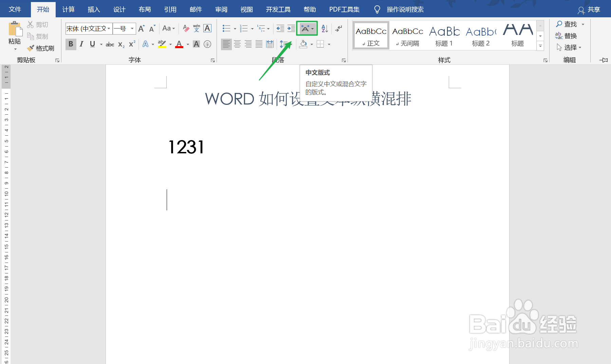Decrease indent of the paragraph

(x=280, y=28)
